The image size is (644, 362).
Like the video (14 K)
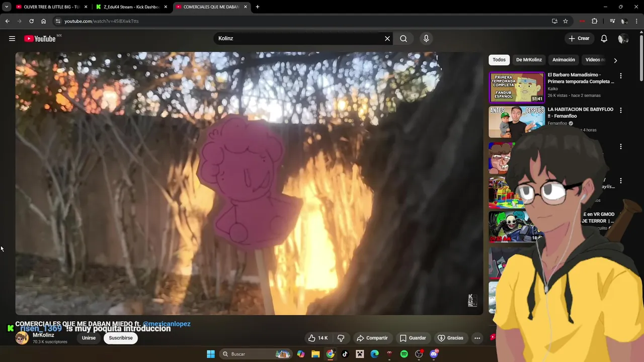pyautogui.click(x=318, y=338)
